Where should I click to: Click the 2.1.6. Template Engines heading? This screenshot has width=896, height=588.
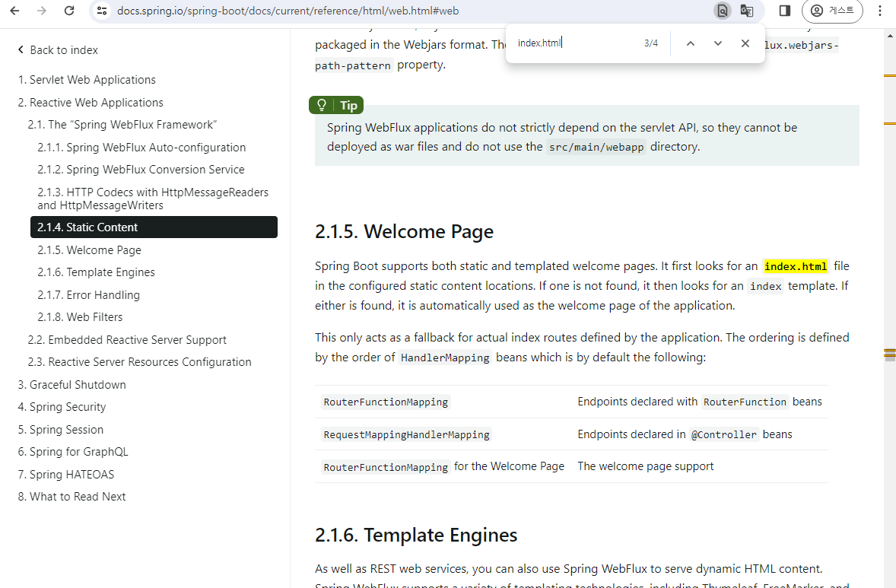click(x=416, y=535)
